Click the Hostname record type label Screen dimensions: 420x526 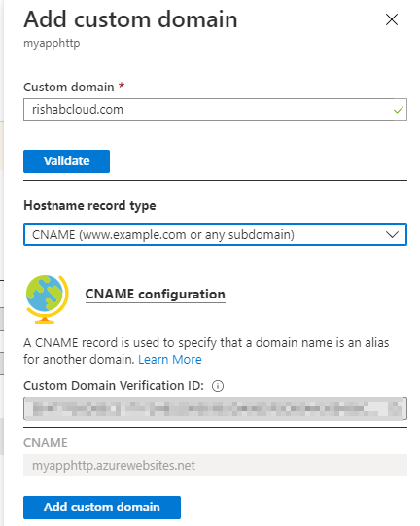(x=89, y=206)
